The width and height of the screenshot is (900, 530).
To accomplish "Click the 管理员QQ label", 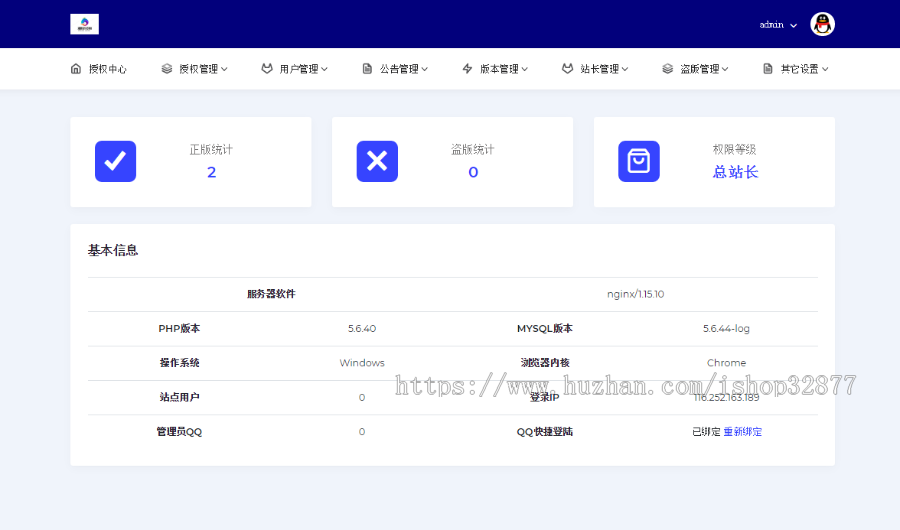I will [179, 432].
